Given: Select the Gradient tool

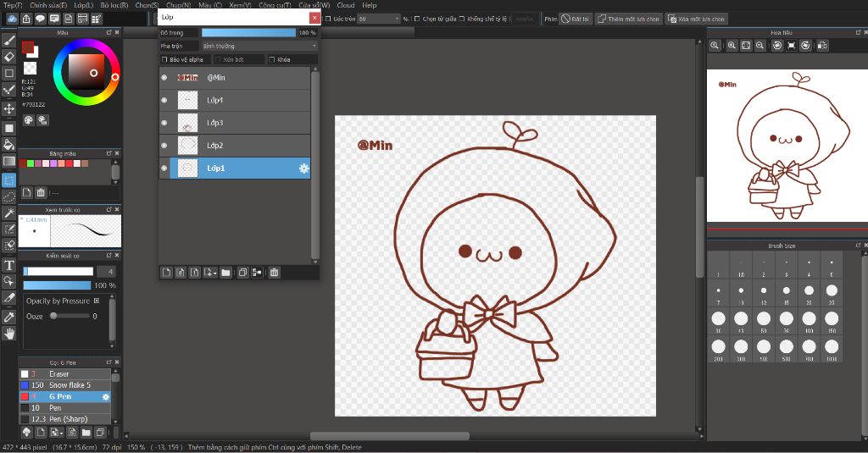Looking at the screenshot, I should (8, 162).
